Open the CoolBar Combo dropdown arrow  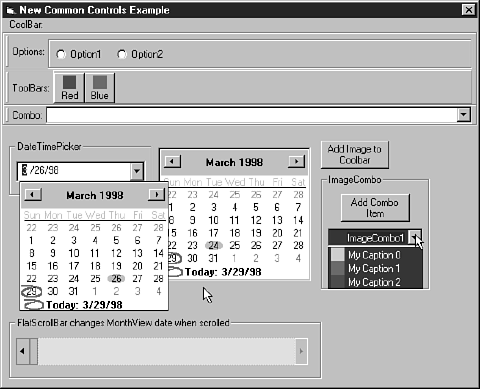tap(463, 115)
